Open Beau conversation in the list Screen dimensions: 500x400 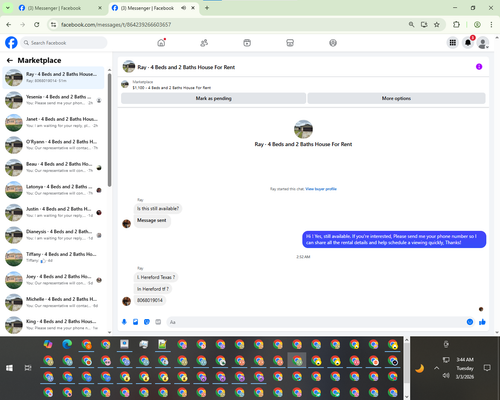[53, 167]
